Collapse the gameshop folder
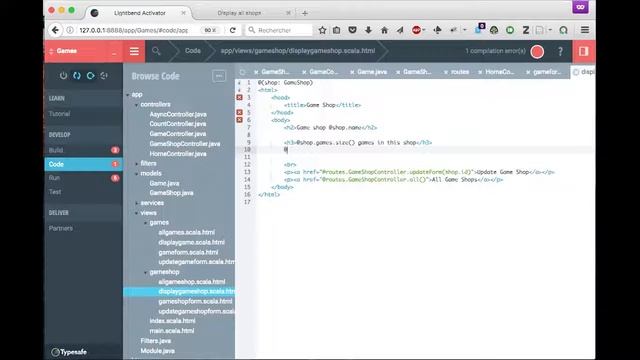 (x=146, y=272)
